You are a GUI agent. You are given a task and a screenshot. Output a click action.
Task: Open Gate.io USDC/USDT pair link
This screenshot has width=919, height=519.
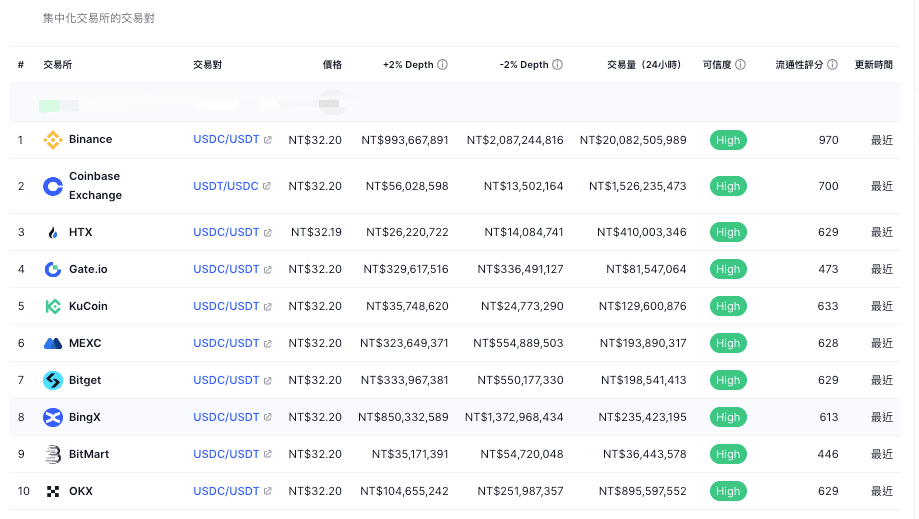pos(226,269)
